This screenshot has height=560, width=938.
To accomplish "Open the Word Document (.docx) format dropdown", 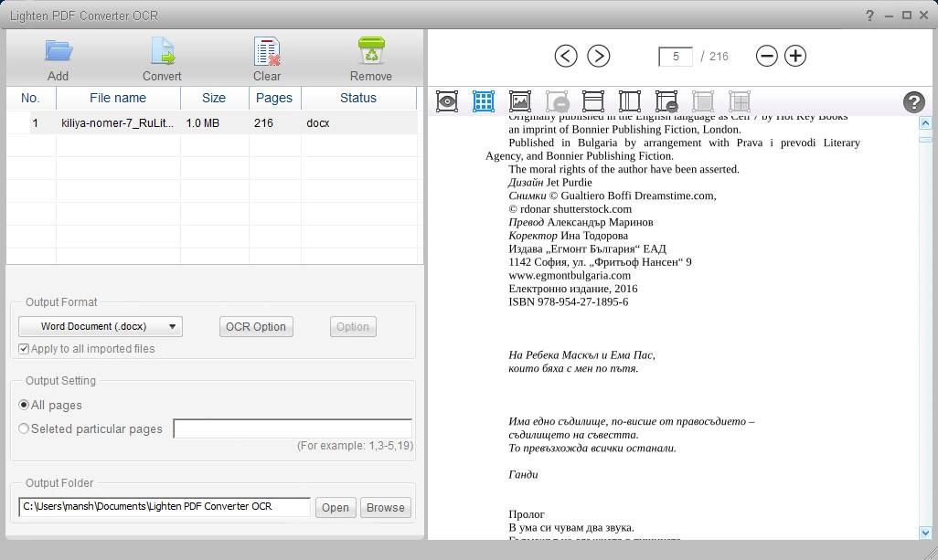I will click(x=101, y=326).
